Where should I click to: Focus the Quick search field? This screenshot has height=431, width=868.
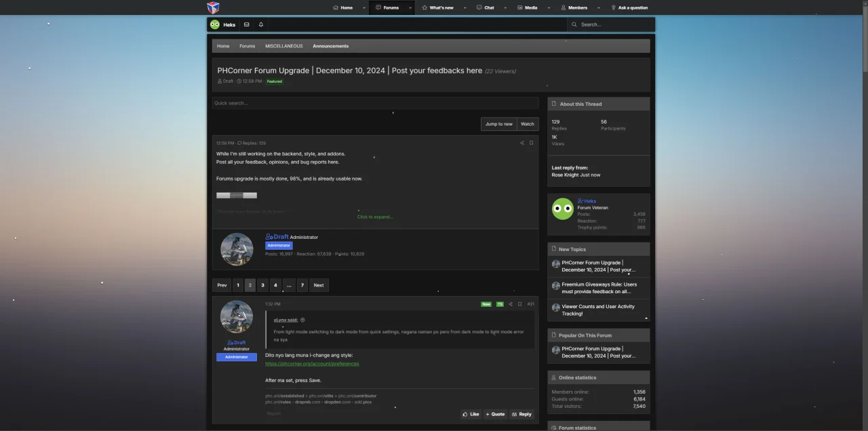[376, 103]
